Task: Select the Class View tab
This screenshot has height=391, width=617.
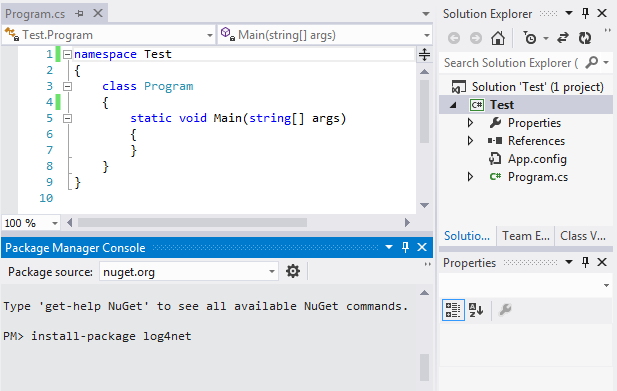Action: pyautogui.click(x=583, y=236)
